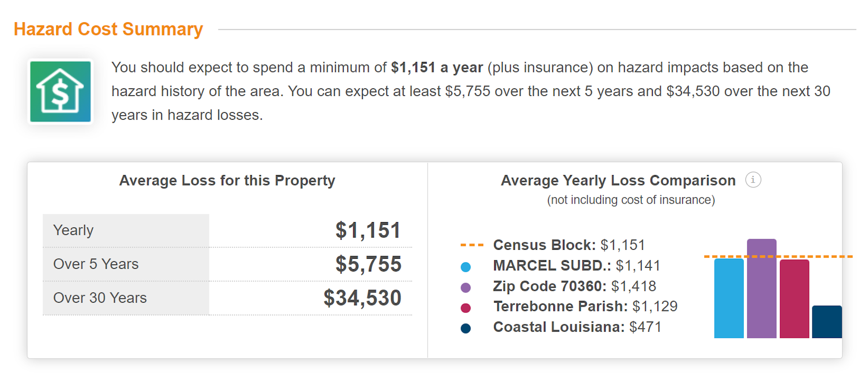Screen dimensions: 868x380
Task: Click the Over 5 Years row label
Action: click(96, 264)
